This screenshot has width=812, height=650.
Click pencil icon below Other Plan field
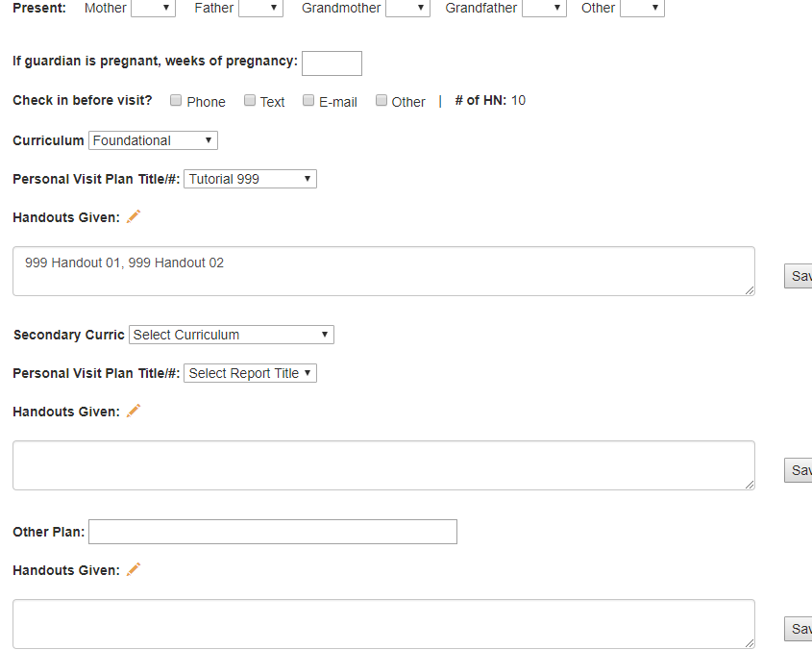pos(134,569)
